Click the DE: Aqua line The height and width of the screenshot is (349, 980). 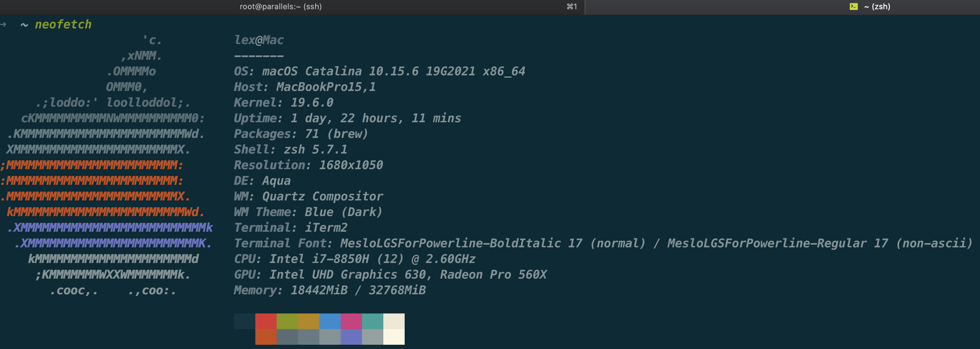[262, 181]
